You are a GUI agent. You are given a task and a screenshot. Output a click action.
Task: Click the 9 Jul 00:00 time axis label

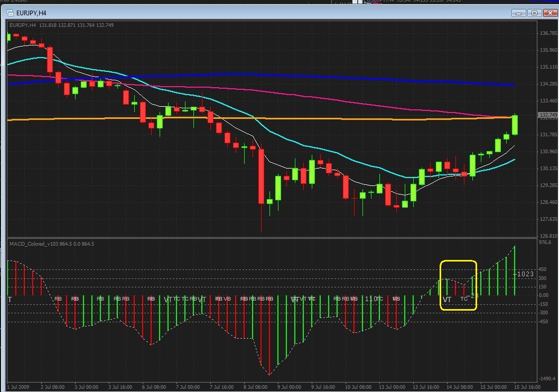point(289,387)
